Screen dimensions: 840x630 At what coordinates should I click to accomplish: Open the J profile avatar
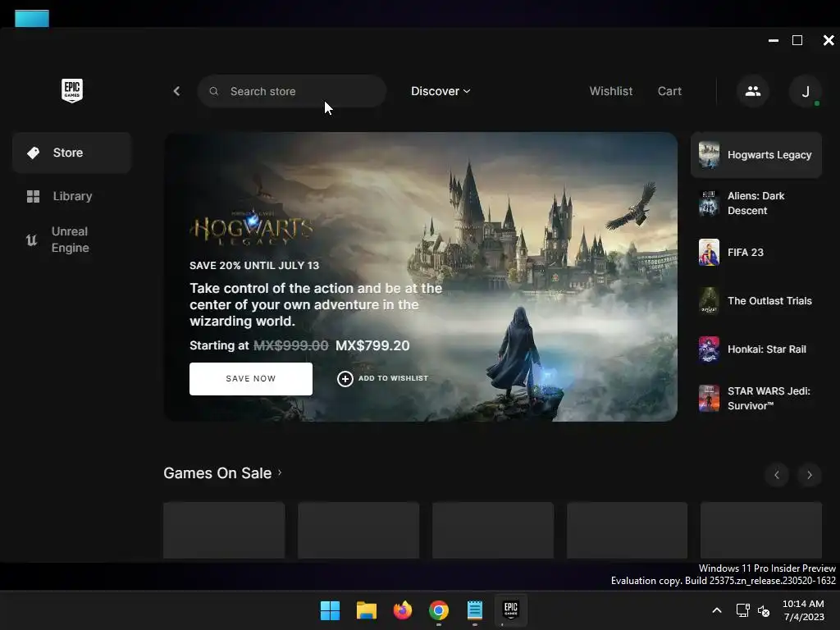(x=806, y=91)
